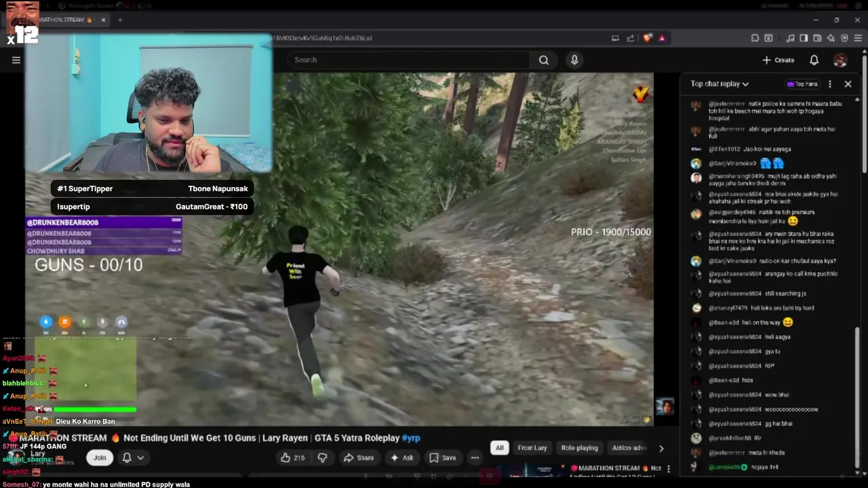Click the blue circular overlay icon in video
Screen dimensions: 868x488
pos(46,322)
